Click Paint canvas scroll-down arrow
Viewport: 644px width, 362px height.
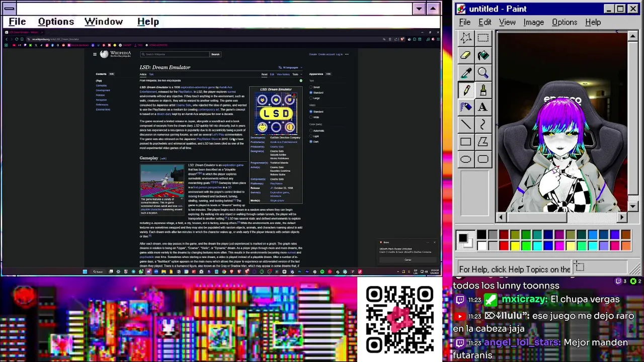[x=633, y=206]
